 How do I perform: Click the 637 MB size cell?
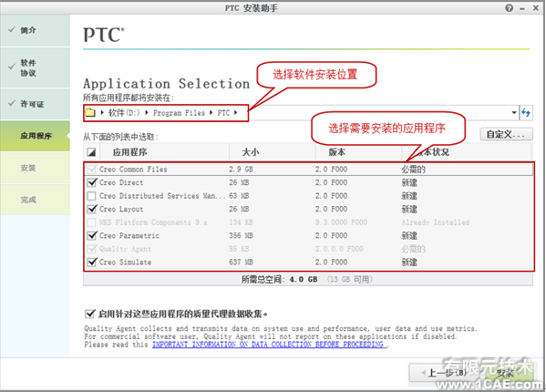pyautogui.click(x=241, y=263)
